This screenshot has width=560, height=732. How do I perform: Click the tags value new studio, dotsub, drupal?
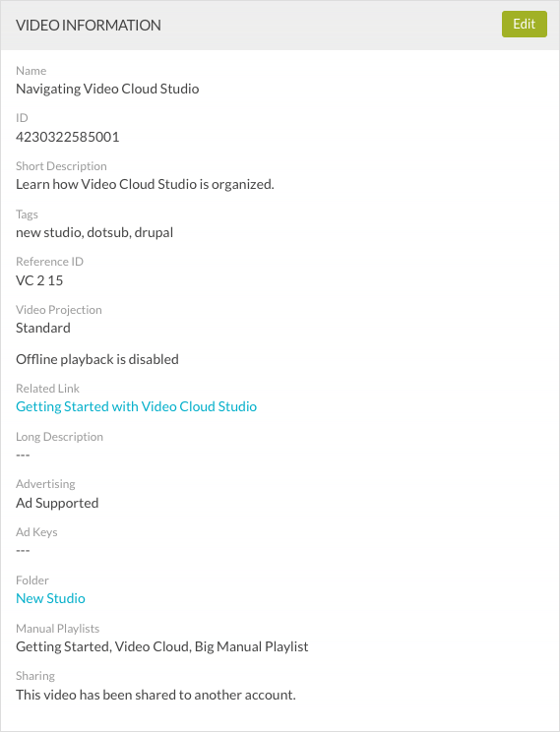[94, 232]
